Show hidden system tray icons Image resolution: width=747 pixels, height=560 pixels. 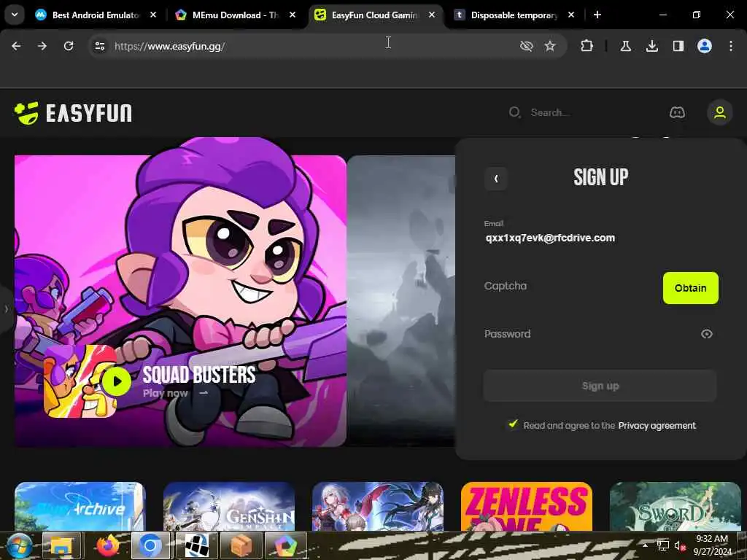click(x=645, y=545)
